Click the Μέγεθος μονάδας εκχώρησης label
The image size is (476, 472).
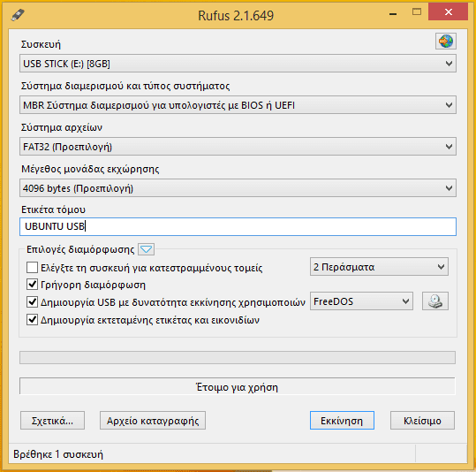pyautogui.click(x=90, y=169)
